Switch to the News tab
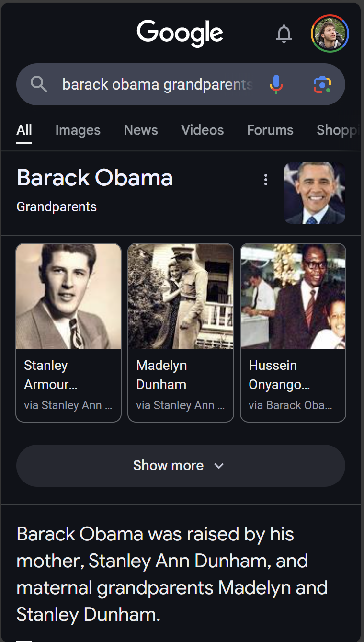The height and width of the screenshot is (642, 364). [141, 130]
